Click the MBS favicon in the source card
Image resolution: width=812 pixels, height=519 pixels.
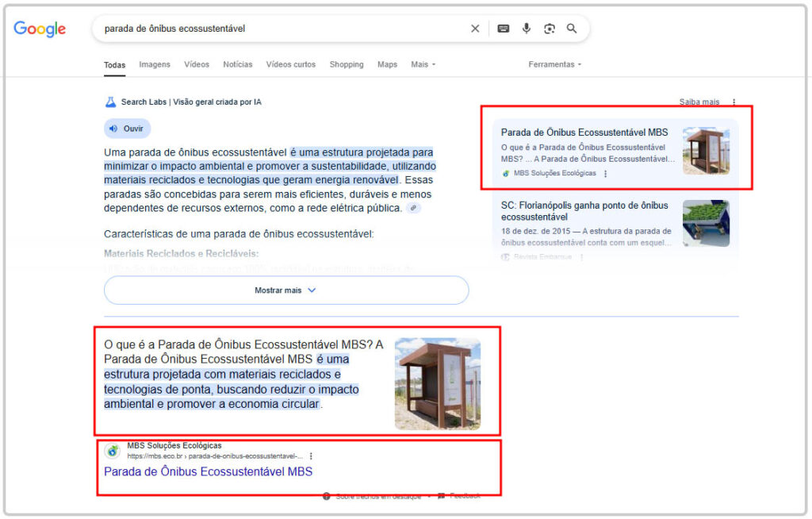(506, 173)
